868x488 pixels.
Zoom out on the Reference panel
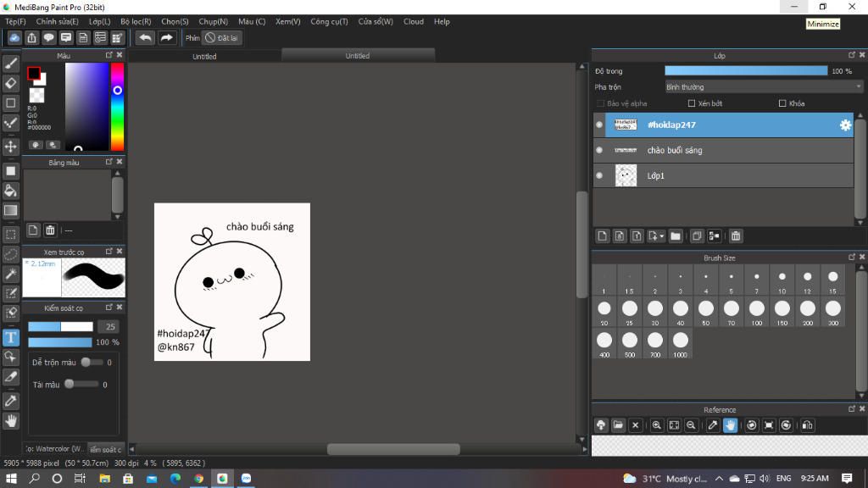691,425
